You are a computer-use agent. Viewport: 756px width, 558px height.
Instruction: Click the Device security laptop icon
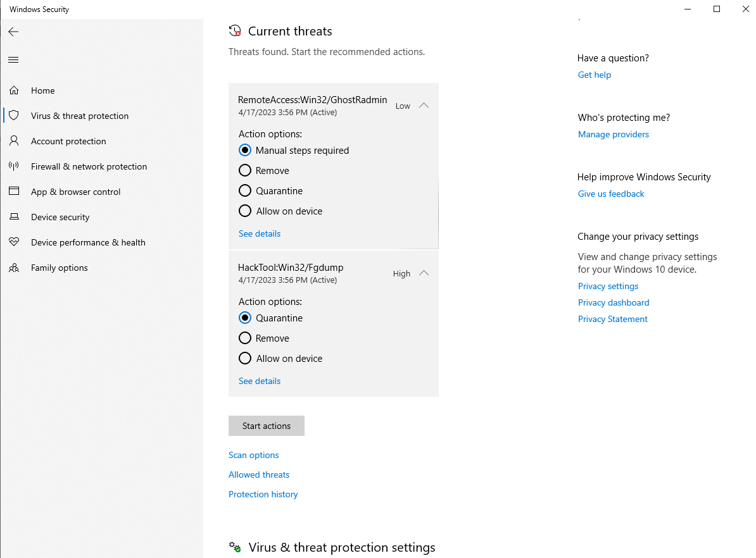pyautogui.click(x=14, y=217)
